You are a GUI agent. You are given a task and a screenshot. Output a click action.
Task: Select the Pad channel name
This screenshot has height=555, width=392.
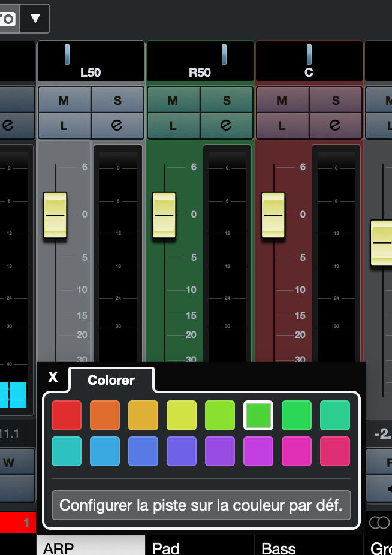tap(200, 545)
